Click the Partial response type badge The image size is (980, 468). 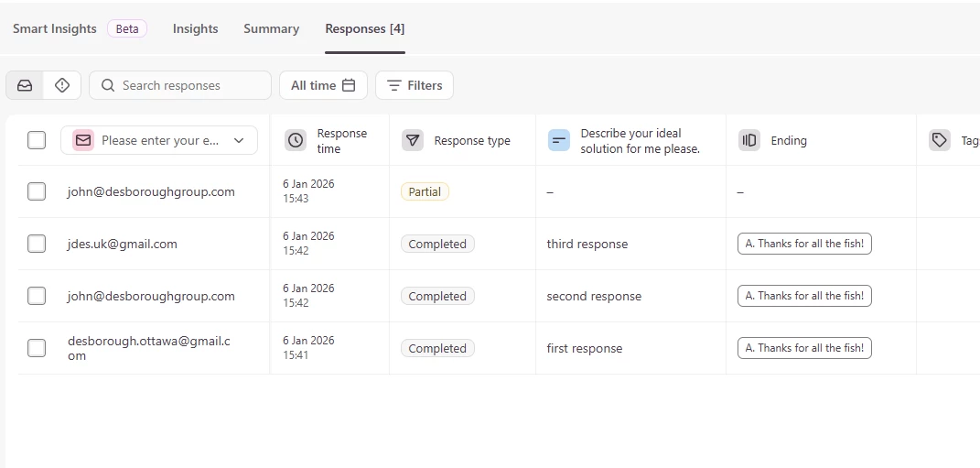click(x=425, y=191)
